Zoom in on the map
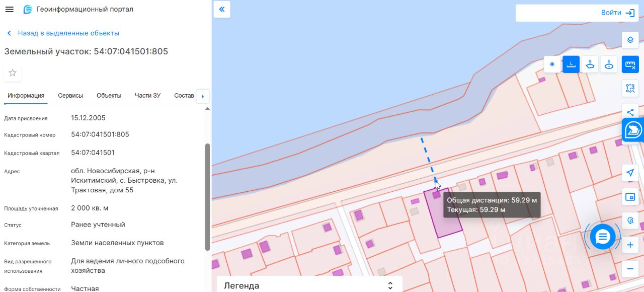644x292 pixels. (x=630, y=245)
